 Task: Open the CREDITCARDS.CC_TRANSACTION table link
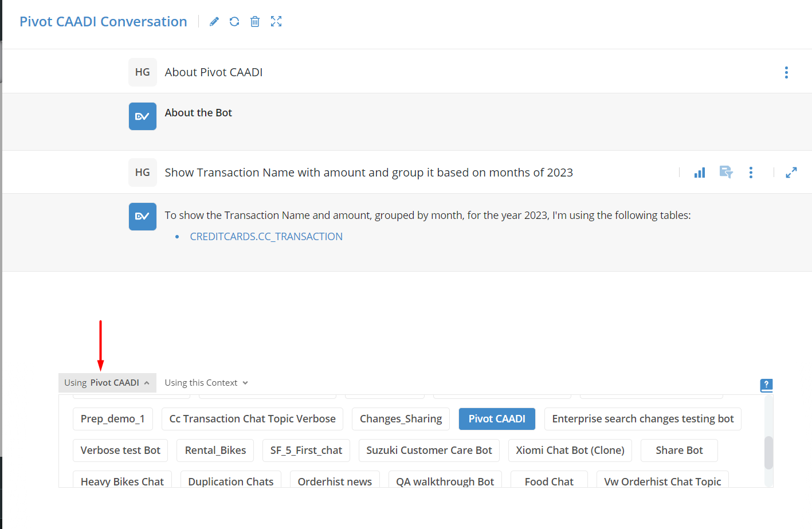pyautogui.click(x=266, y=237)
